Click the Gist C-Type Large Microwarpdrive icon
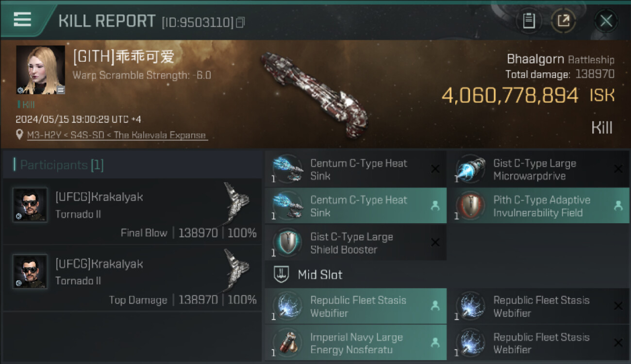This screenshot has width=631, height=364. 469,169
